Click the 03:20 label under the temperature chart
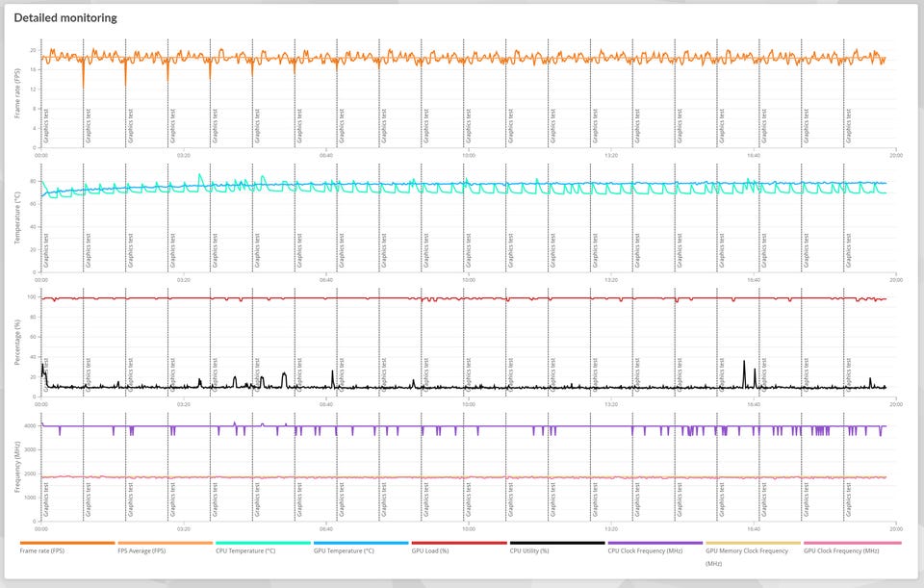924x588 pixels. pos(183,280)
